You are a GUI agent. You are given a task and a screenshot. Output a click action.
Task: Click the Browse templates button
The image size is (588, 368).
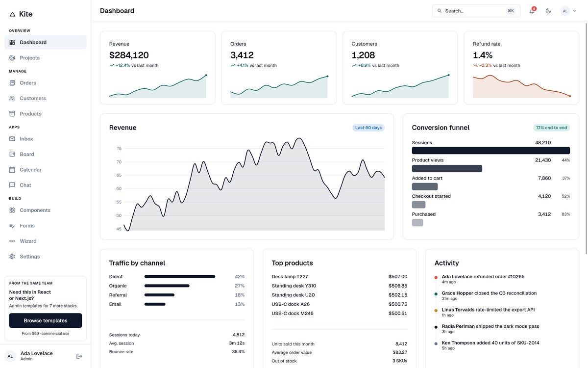tap(46, 320)
